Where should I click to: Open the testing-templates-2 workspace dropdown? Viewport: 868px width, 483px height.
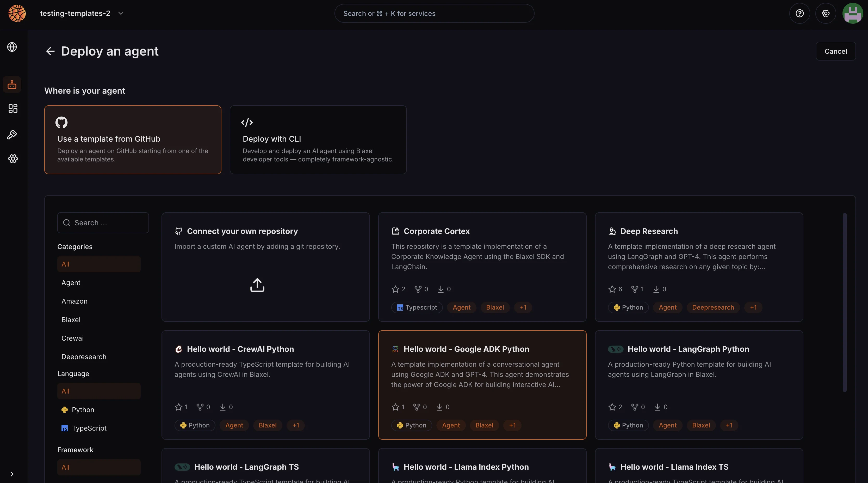81,14
